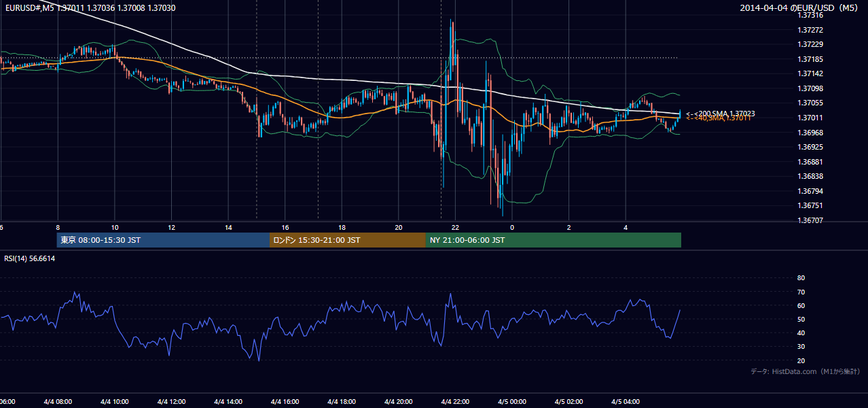Click the 4/4 08:00 time label

coord(58,401)
